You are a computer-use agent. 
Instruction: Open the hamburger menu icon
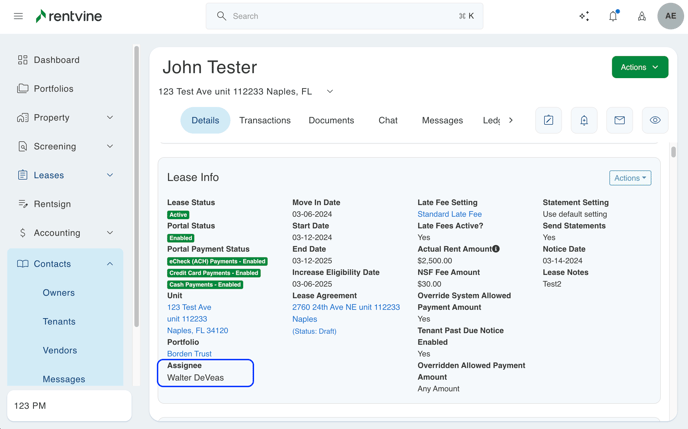point(18,16)
